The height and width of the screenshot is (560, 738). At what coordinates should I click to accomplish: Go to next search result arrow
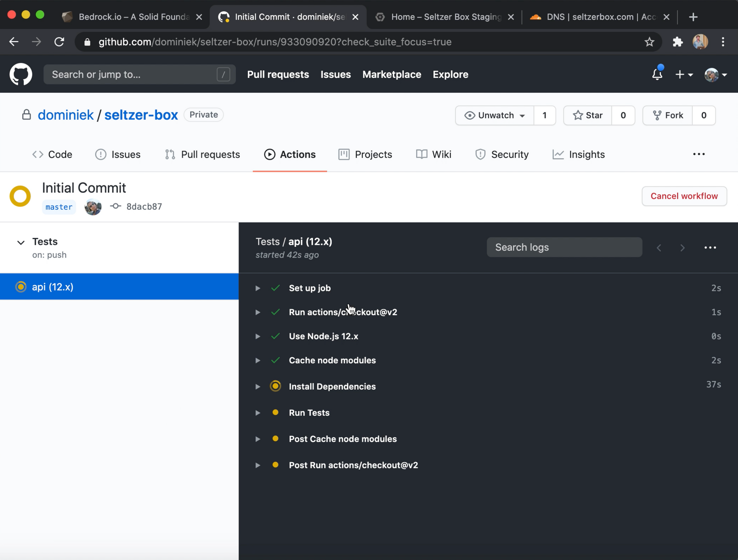pos(682,247)
